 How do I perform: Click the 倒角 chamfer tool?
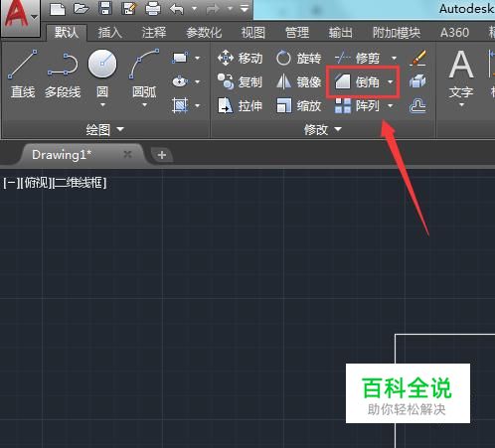357,81
